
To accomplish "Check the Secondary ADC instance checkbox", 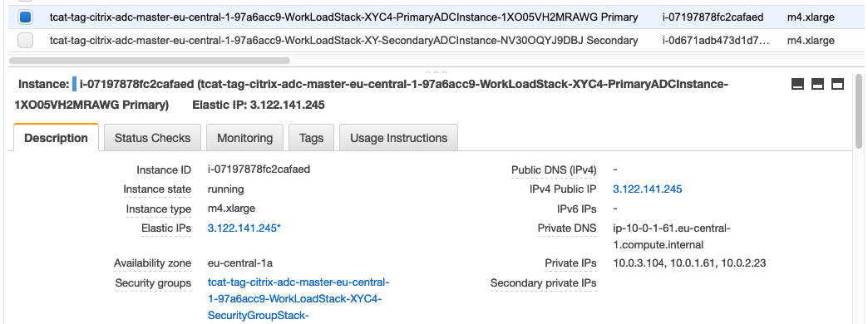I will (x=26, y=41).
